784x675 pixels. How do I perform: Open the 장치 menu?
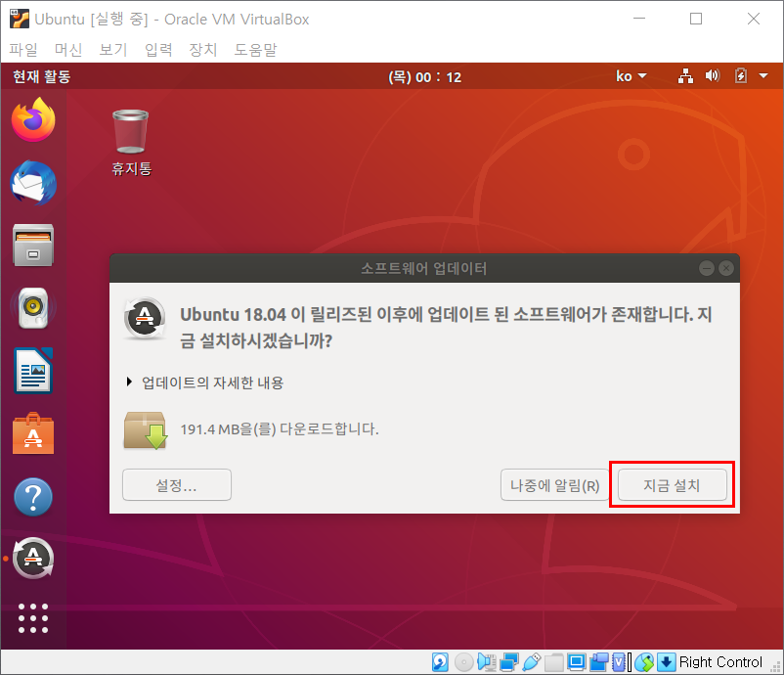pyautogui.click(x=203, y=49)
